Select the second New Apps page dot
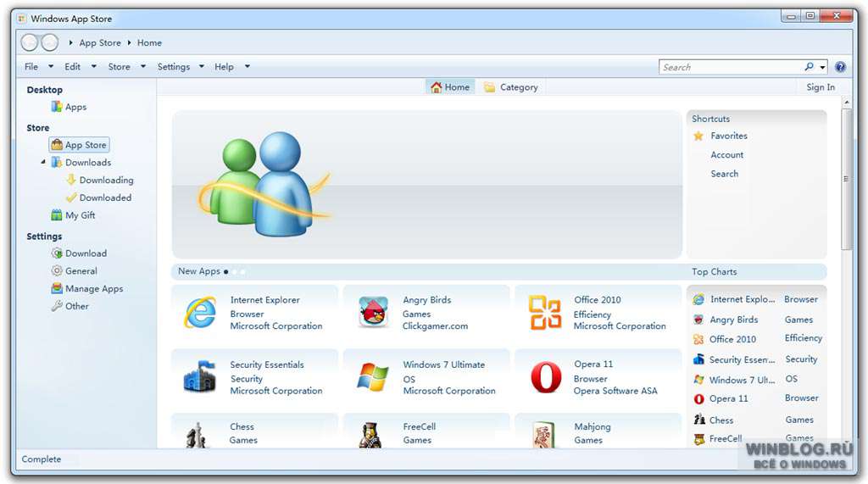868x484 pixels. (x=234, y=271)
